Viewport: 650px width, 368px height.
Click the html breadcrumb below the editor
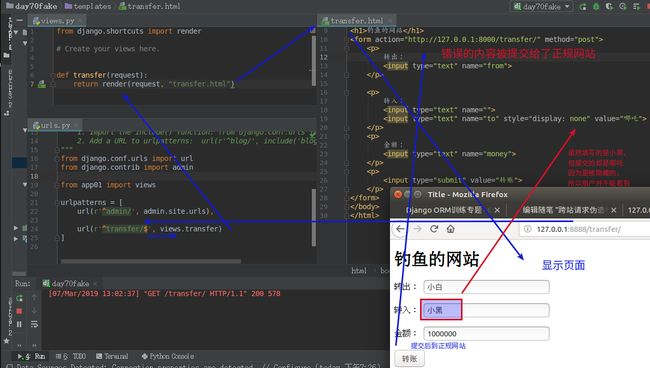359,271
